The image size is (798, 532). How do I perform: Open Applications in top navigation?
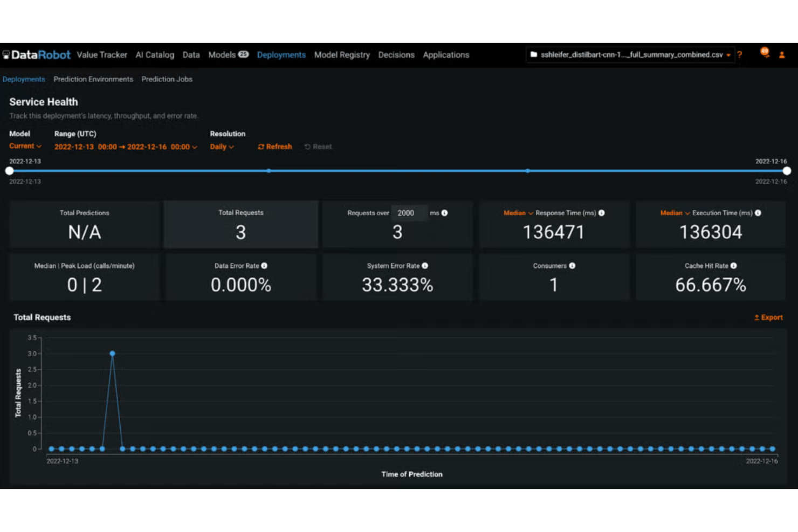coord(446,55)
